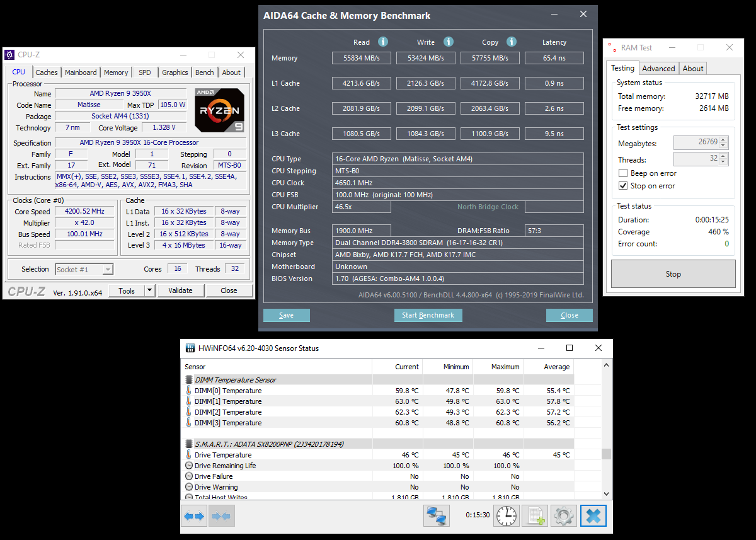Click Drive Warning status icon
756x540 pixels.
point(189,487)
